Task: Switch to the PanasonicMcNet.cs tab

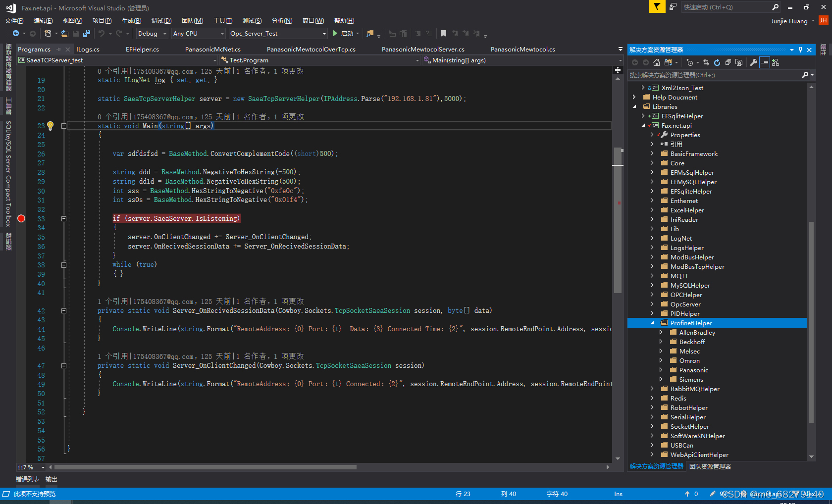Action: pyautogui.click(x=212, y=50)
